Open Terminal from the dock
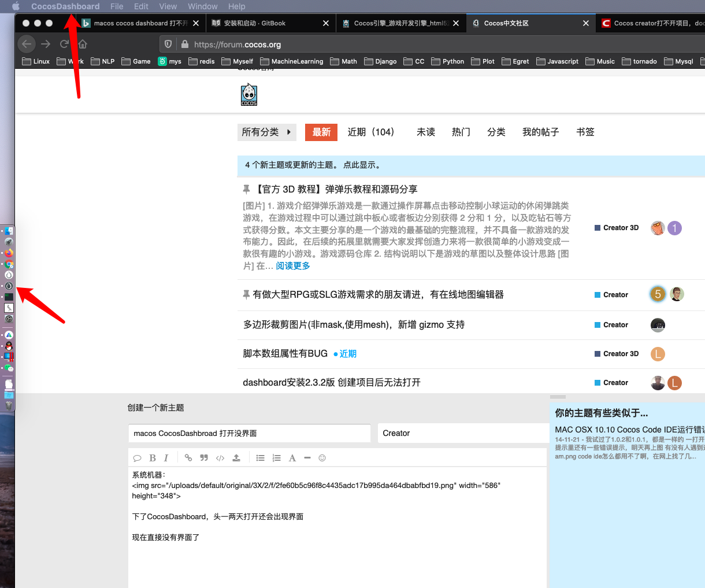Screen dimensions: 705x588 pyautogui.click(x=9, y=297)
